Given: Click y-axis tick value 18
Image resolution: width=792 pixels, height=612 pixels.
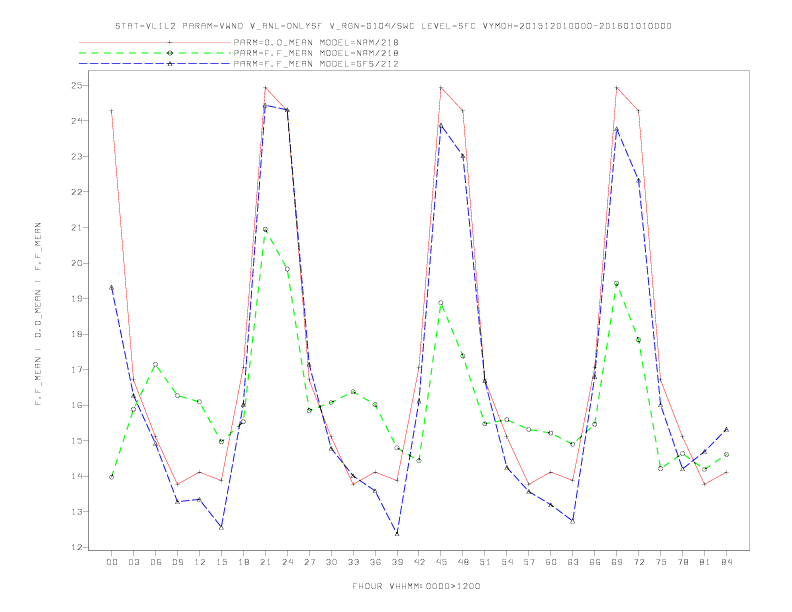Looking at the screenshot, I should click(76, 334).
